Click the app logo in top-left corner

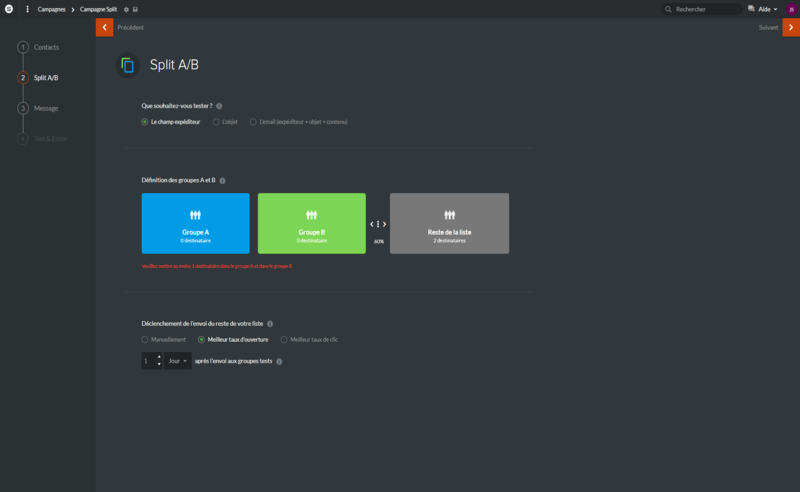coord(8,9)
